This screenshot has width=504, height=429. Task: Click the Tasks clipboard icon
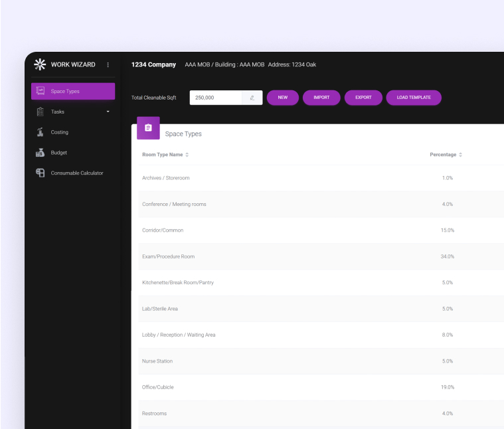point(41,112)
